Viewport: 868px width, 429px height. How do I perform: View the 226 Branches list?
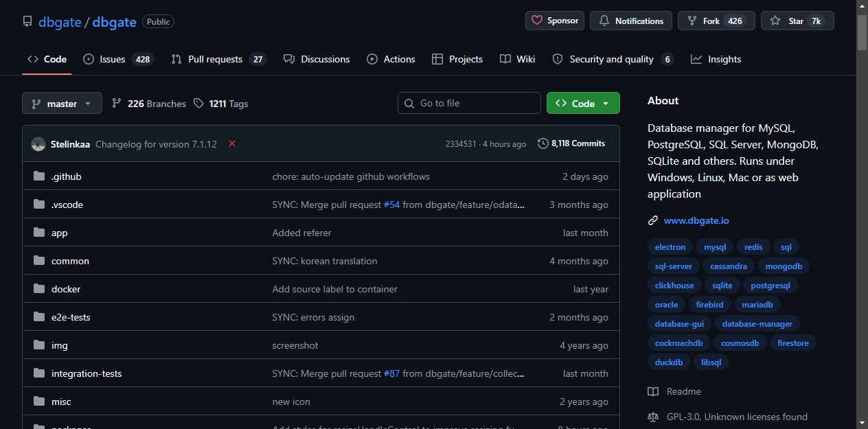(149, 103)
